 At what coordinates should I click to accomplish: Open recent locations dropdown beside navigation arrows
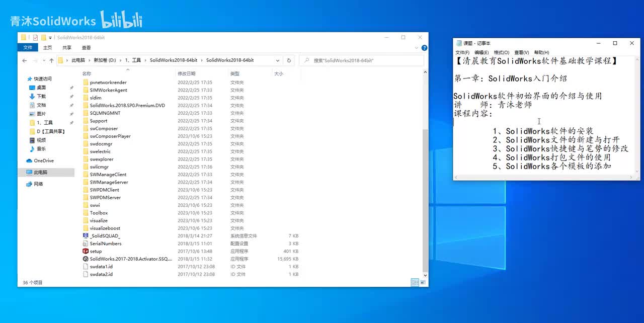(43, 60)
